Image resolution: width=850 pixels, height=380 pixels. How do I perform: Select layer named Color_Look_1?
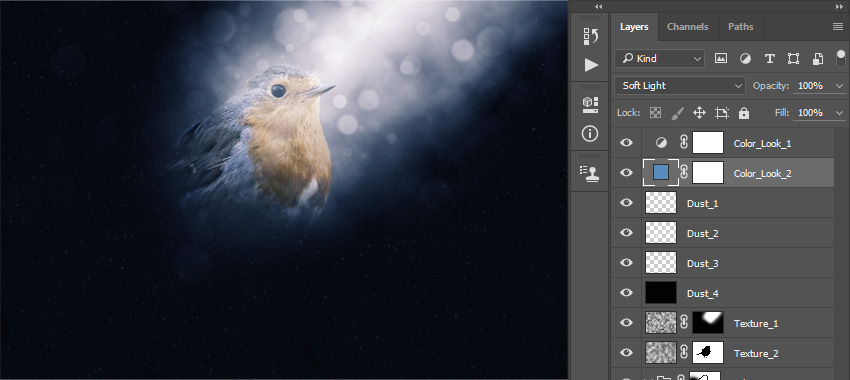click(x=762, y=144)
